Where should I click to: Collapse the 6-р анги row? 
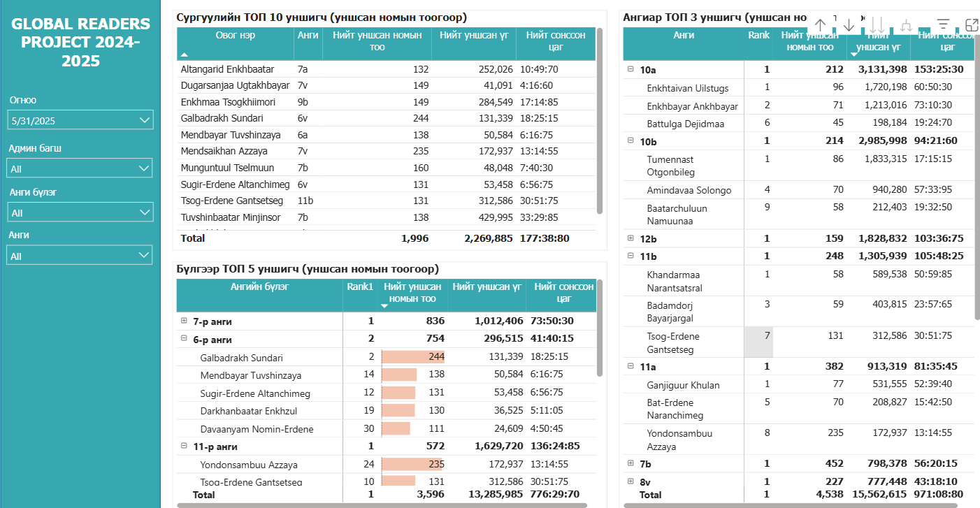[x=185, y=339]
